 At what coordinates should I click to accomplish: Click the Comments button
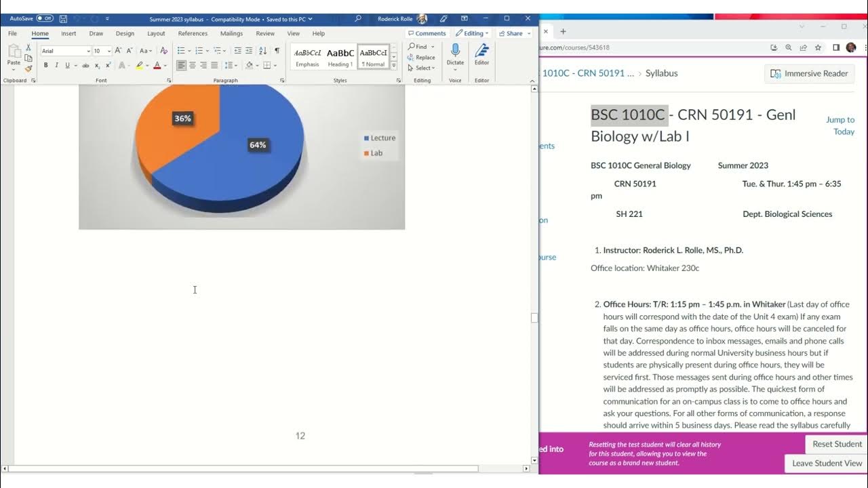427,33
